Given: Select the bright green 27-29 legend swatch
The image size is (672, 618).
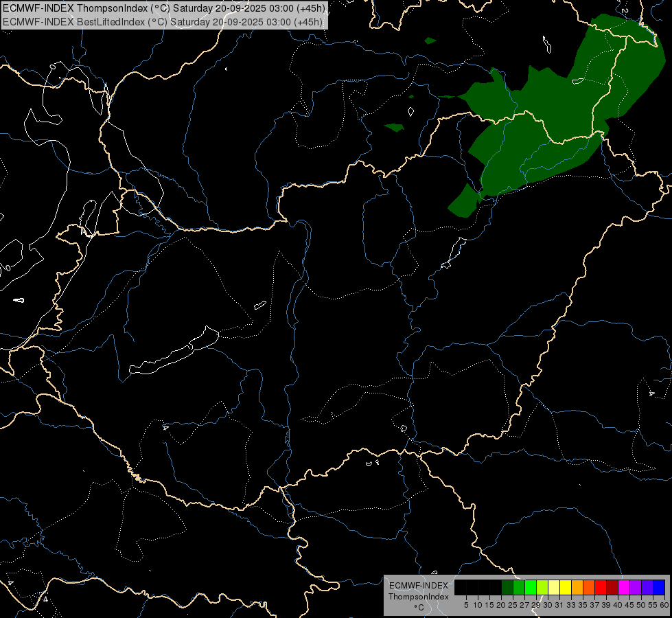Looking at the screenshot, I should [x=531, y=587].
